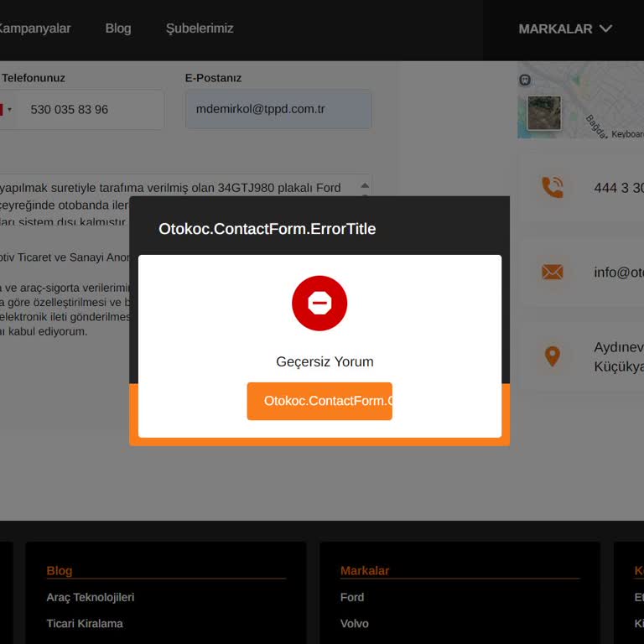Open Kampanyalar in the top navigation

[x=34, y=29]
